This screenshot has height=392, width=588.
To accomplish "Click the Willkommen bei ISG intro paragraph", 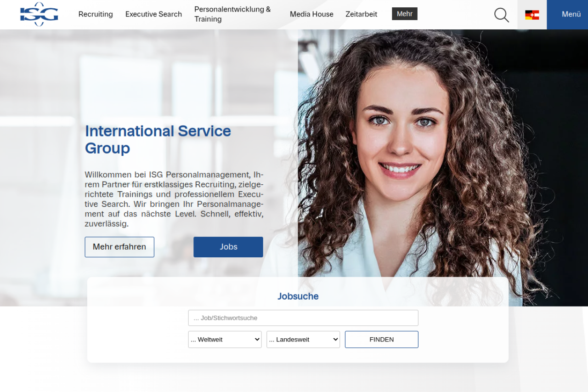I will coord(174,199).
